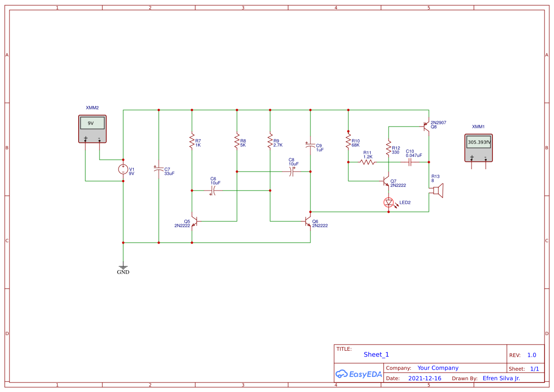The width and height of the screenshot is (554, 392).
Task: Click the 'Your Company' field
Action: pyautogui.click(x=438, y=368)
